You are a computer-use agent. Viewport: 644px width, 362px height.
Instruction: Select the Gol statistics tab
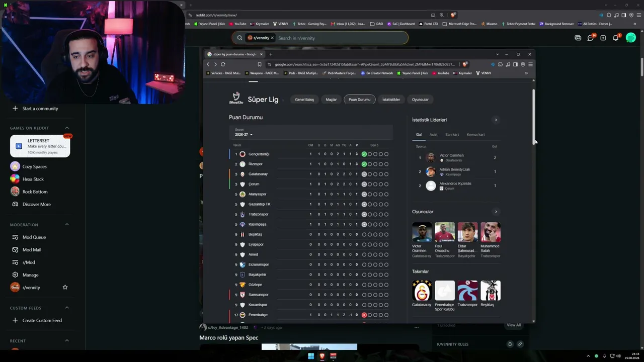[419, 134]
